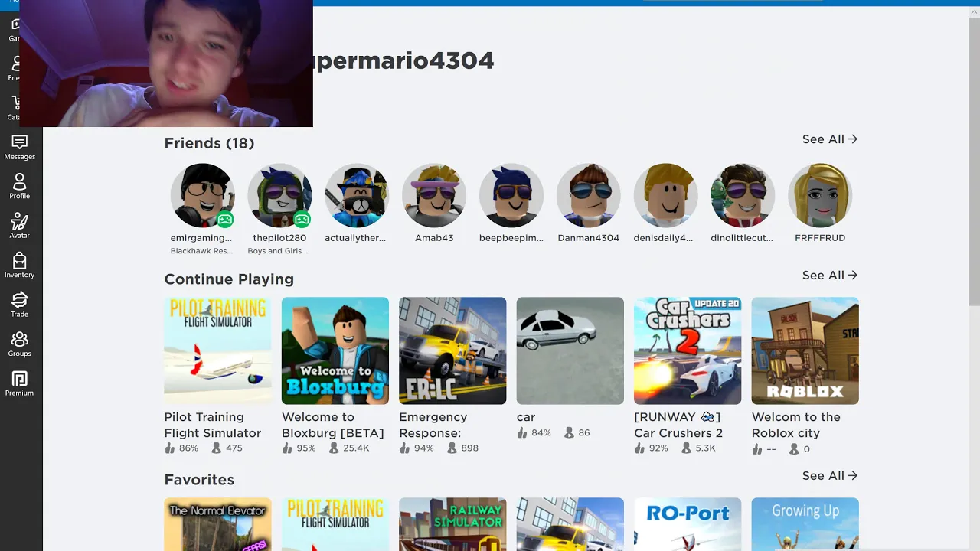
Task: Click '[RUNWAY] Car Crushers 2' title
Action: click(678, 425)
